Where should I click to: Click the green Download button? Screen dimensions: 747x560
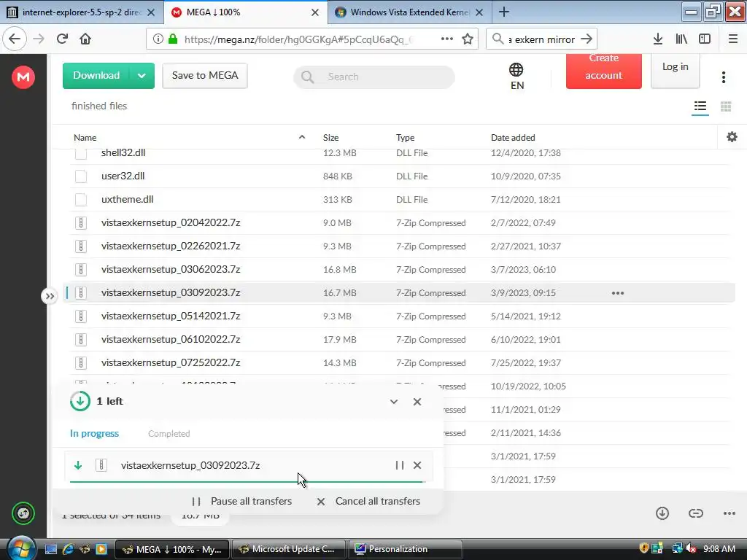(96, 76)
